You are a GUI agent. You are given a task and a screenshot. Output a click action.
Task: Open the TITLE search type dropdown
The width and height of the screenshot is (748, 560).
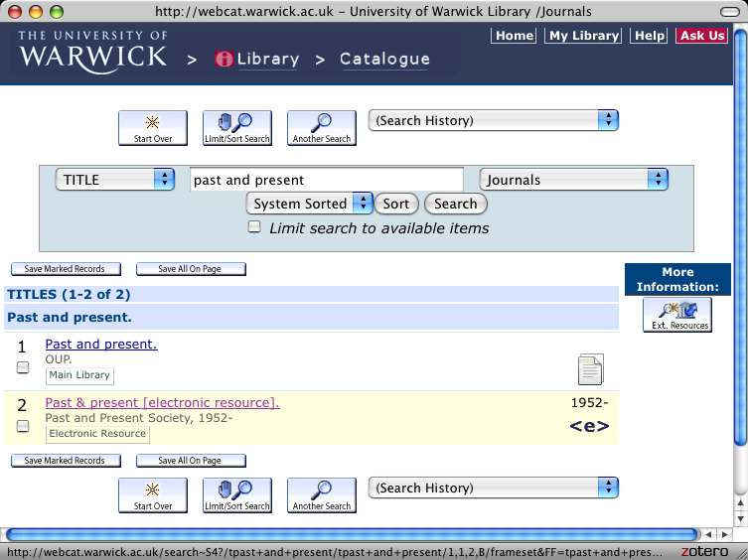(x=115, y=180)
